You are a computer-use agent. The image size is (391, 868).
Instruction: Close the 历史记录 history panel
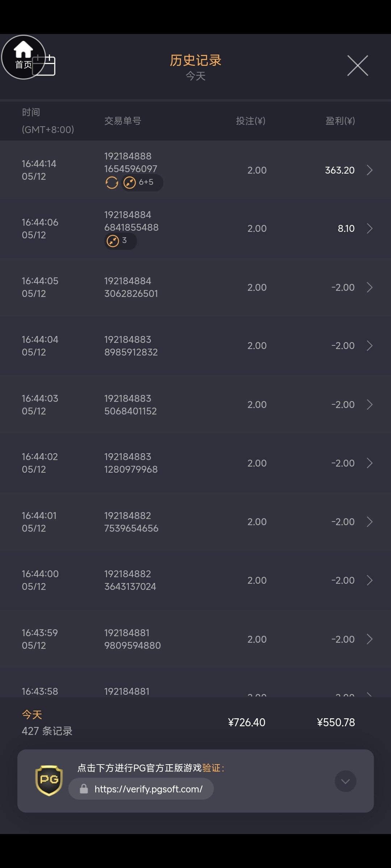(x=357, y=66)
